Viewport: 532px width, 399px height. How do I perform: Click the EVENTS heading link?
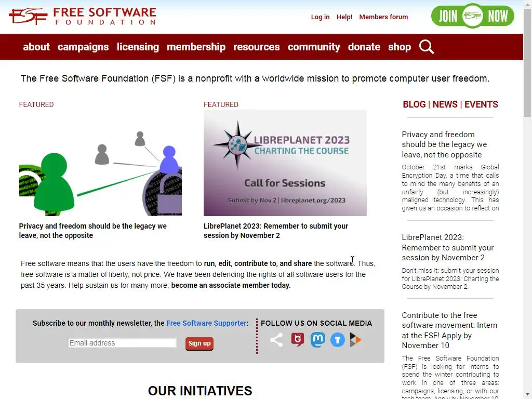481,104
